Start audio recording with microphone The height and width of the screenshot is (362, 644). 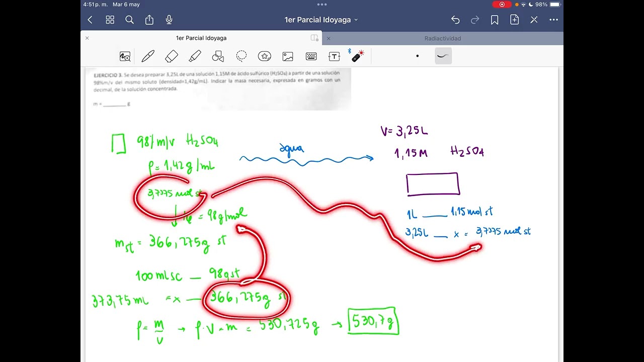[x=169, y=20]
